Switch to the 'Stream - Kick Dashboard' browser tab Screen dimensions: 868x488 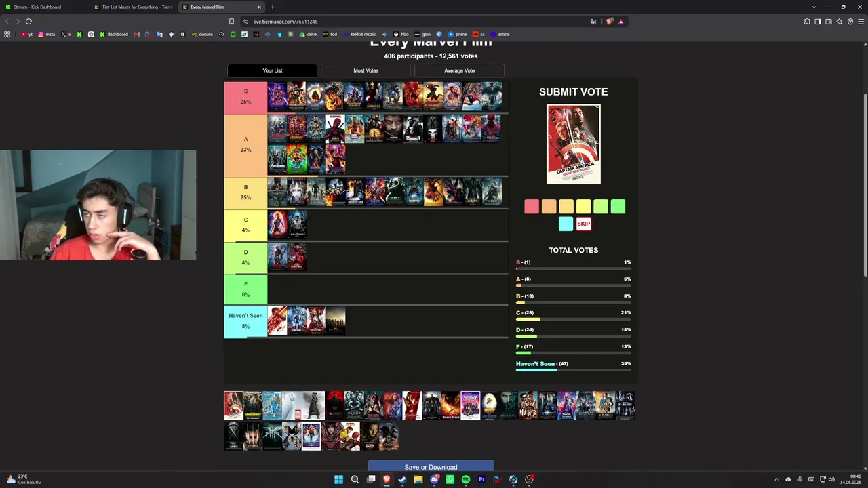(x=44, y=7)
